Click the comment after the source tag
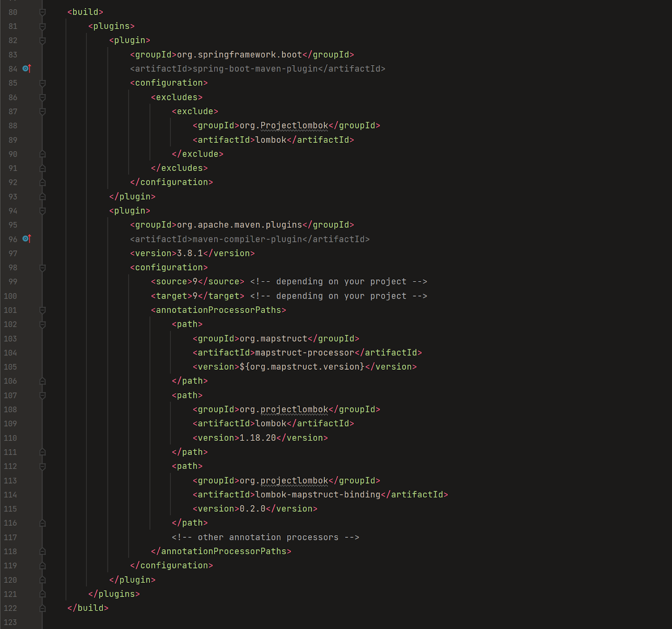Image resolution: width=672 pixels, height=629 pixels. 339,282
